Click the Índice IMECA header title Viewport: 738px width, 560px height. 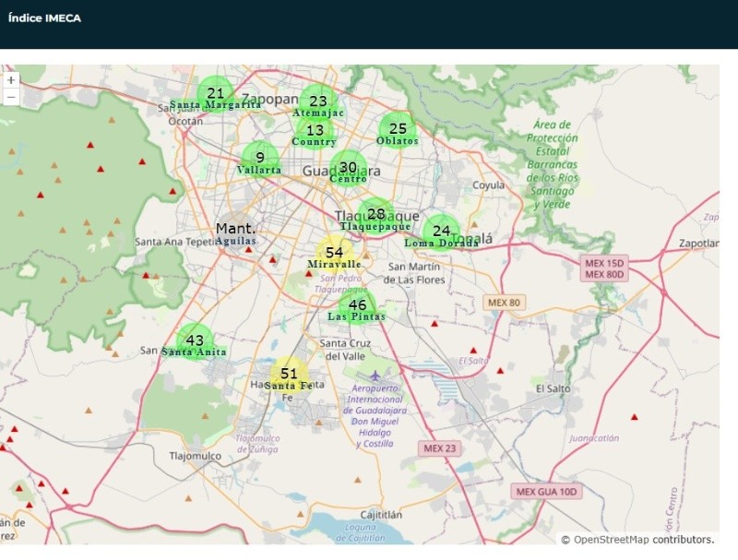click(44, 18)
